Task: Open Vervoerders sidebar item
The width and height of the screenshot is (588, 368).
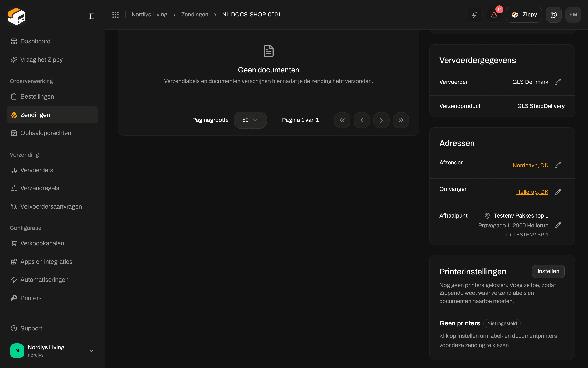Action: pyautogui.click(x=52, y=170)
